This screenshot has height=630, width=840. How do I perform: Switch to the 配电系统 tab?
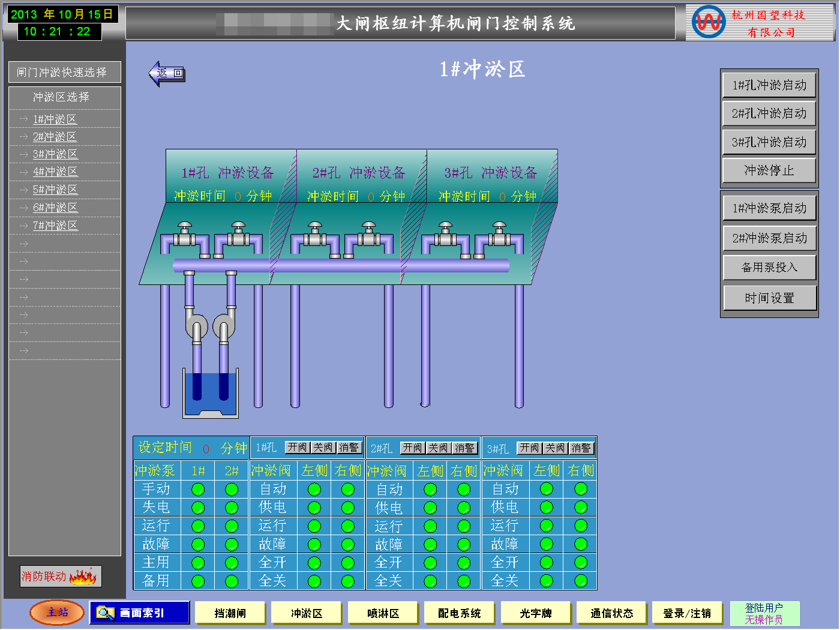pyautogui.click(x=459, y=613)
